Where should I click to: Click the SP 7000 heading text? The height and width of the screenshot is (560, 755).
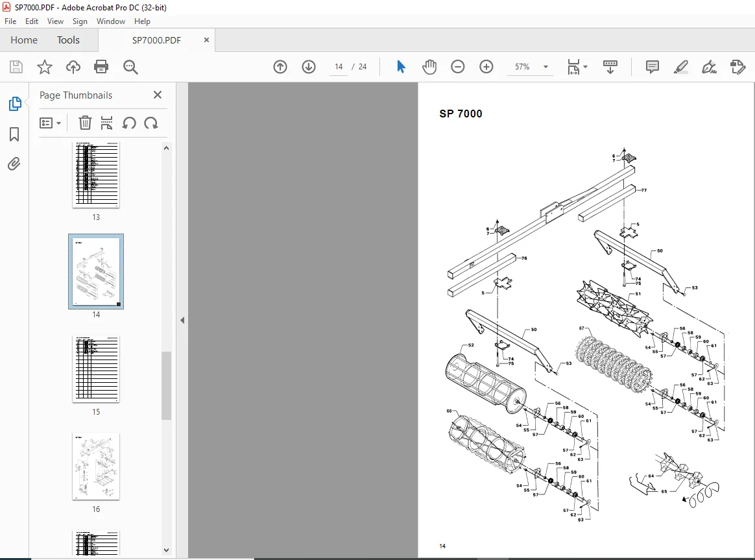(461, 114)
